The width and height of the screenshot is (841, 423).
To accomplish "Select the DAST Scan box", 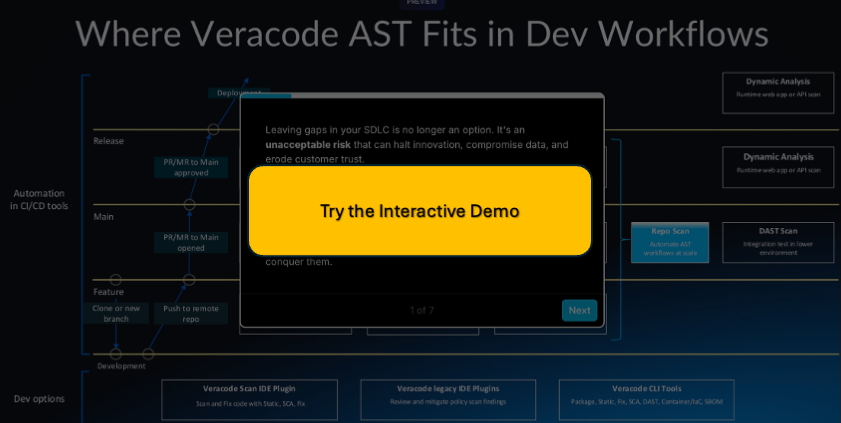I will (778, 242).
